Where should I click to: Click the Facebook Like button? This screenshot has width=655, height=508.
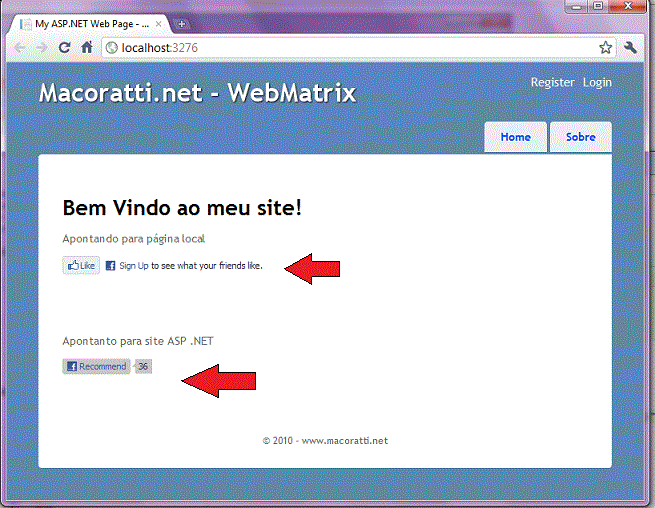tap(81, 265)
